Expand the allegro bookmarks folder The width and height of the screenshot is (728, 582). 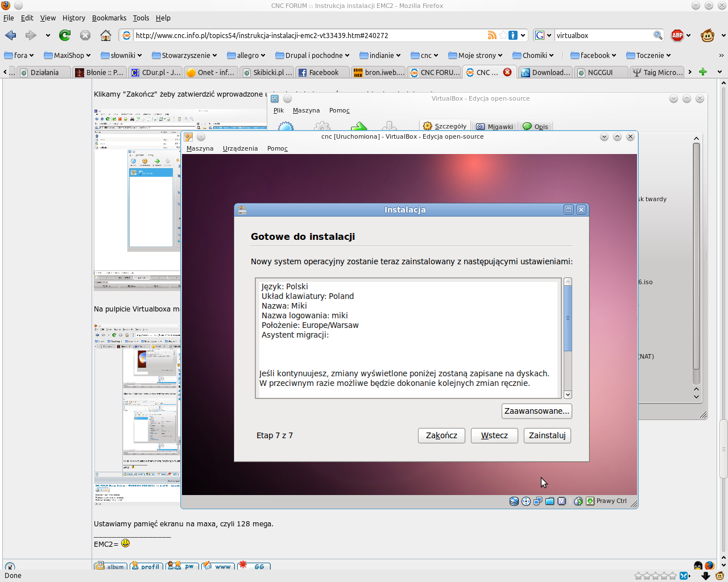pos(246,55)
